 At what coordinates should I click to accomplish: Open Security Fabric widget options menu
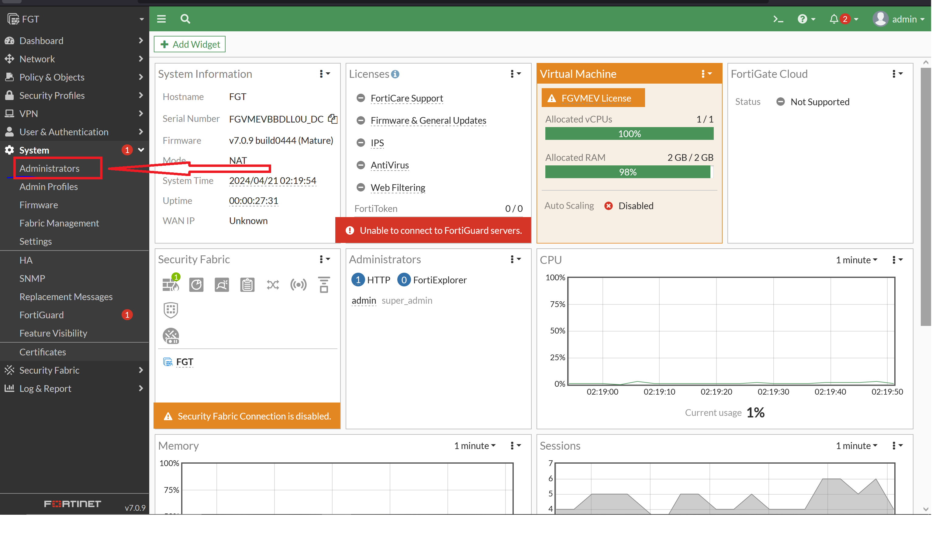[x=325, y=259]
